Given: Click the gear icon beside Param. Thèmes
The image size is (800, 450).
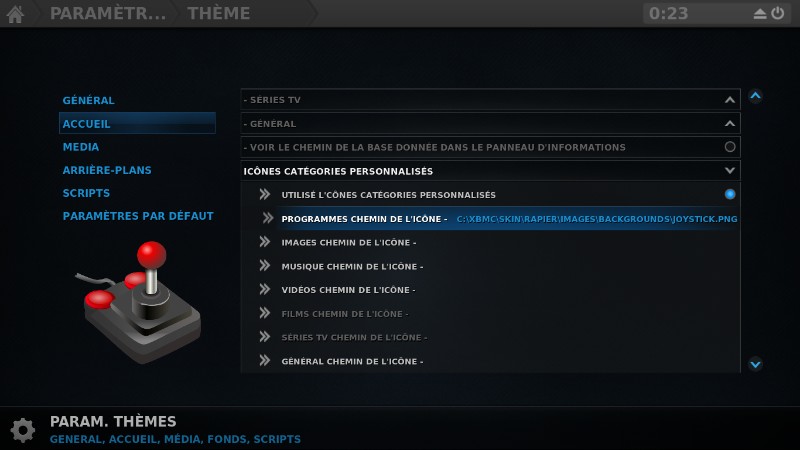Looking at the screenshot, I should coord(23,430).
